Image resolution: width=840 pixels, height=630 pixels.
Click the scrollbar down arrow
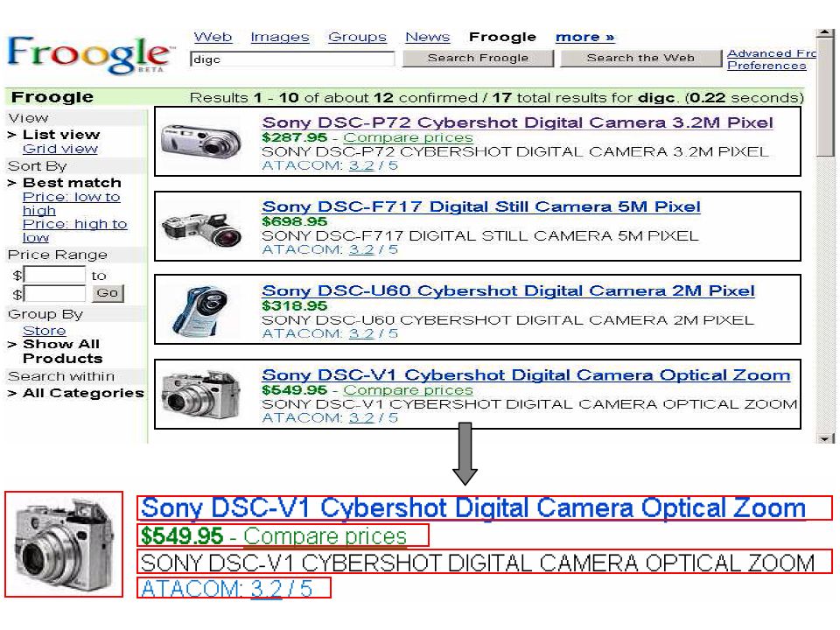pos(825,438)
